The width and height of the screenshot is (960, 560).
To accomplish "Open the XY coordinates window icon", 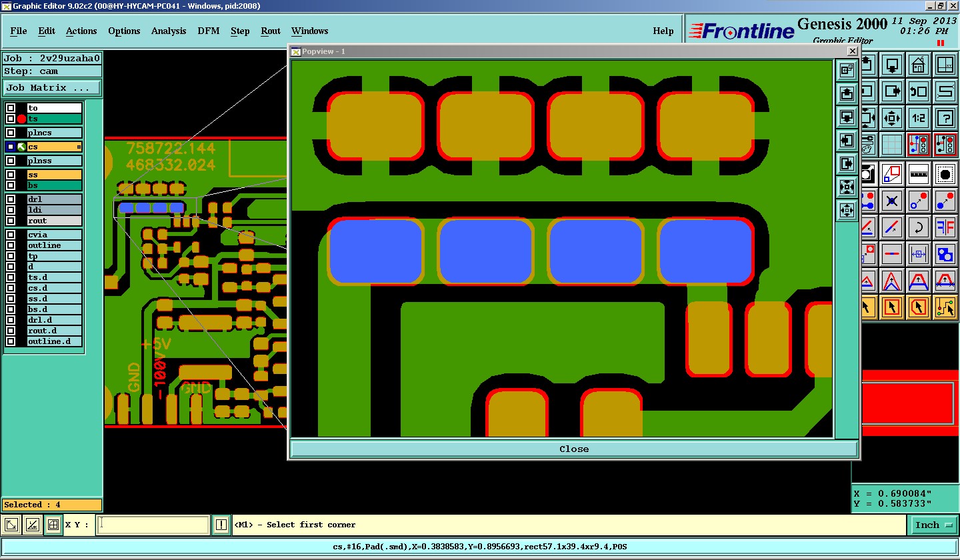I will (x=945, y=65).
